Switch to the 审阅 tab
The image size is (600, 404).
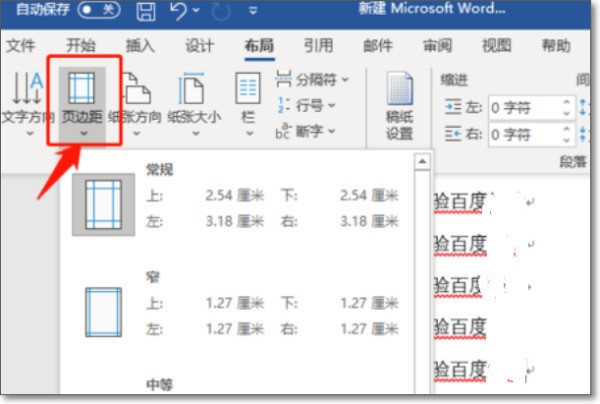click(x=437, y=46)
